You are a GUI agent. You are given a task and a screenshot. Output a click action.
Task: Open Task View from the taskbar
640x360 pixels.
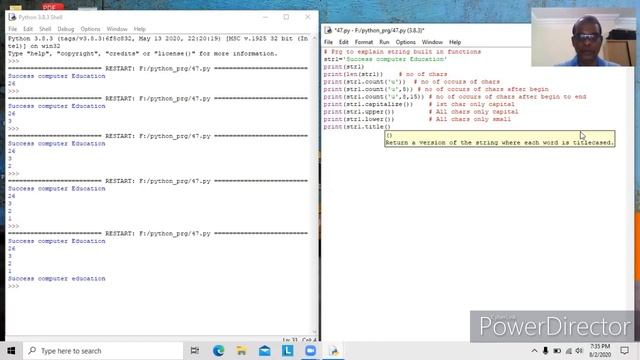(195, 351)
